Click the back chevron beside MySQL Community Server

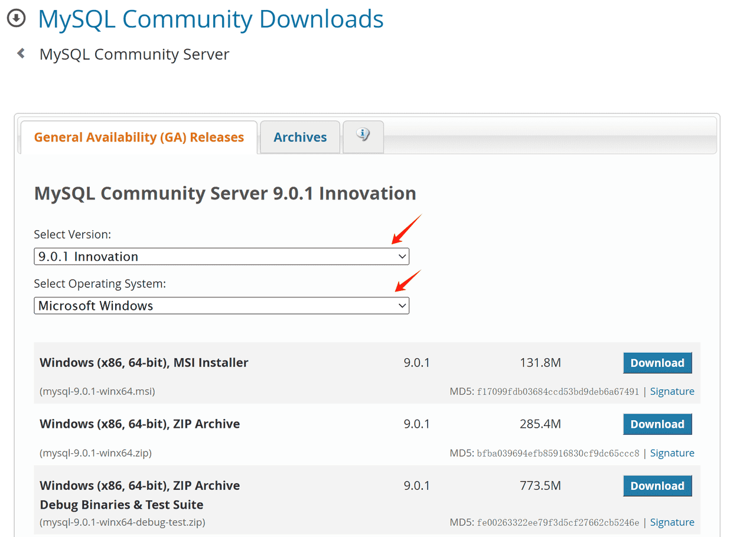click(x=21, y=54)
